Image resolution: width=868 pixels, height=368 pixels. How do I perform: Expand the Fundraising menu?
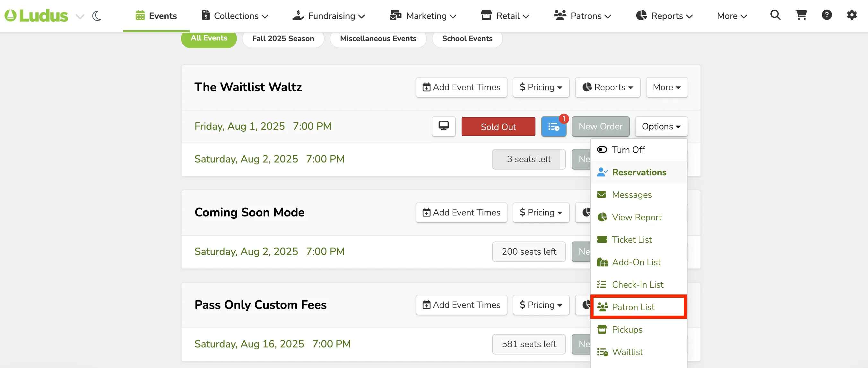[x=328, y=16]
